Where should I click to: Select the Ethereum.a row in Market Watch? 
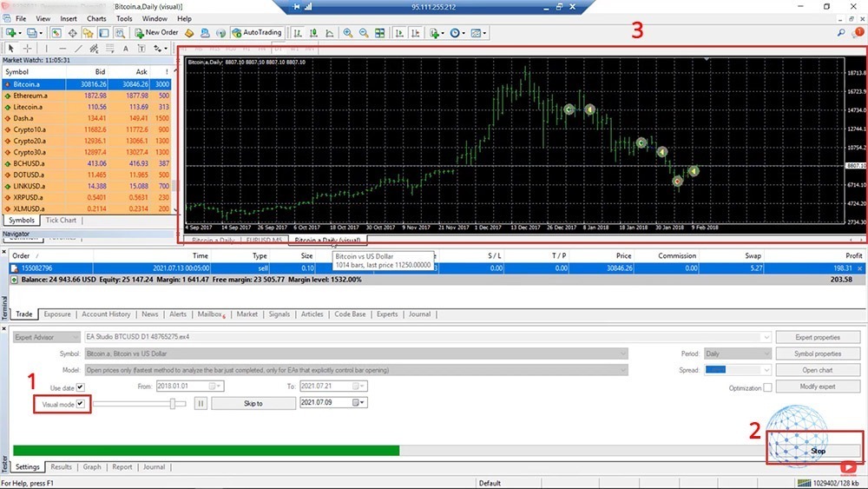point(86,96)
